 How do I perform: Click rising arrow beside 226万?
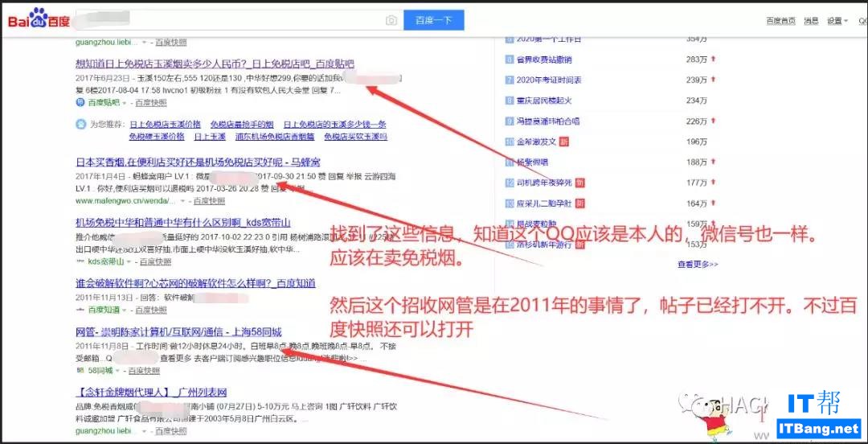pyautogui.click(x=714, y=121)
